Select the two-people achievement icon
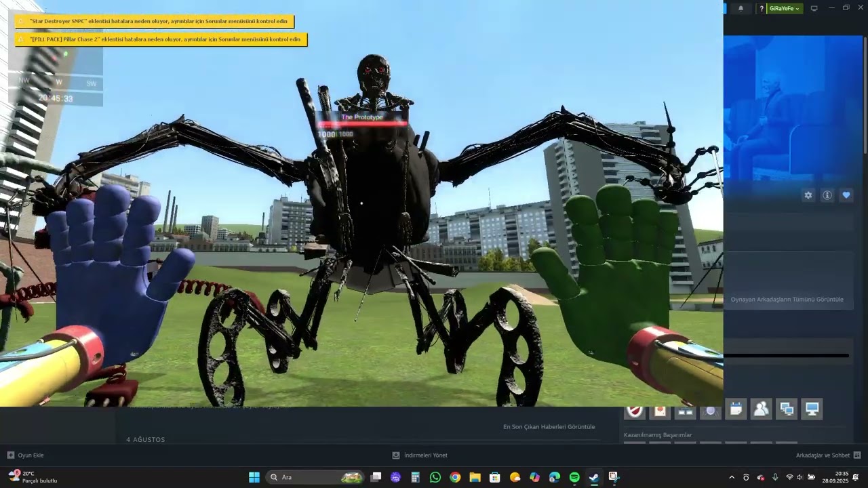This screenshot has width=868, height=488. (761, 409)
